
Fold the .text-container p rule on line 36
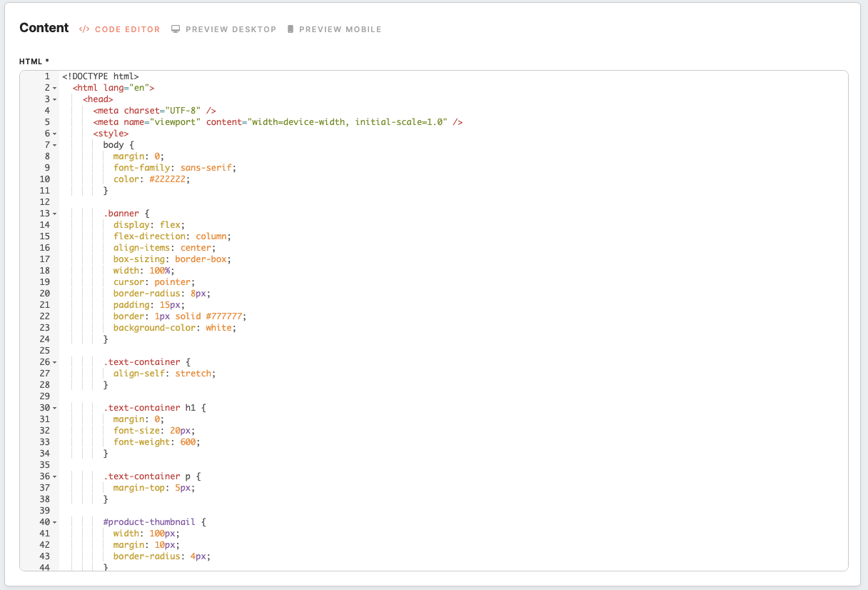[x=55, y=476]
